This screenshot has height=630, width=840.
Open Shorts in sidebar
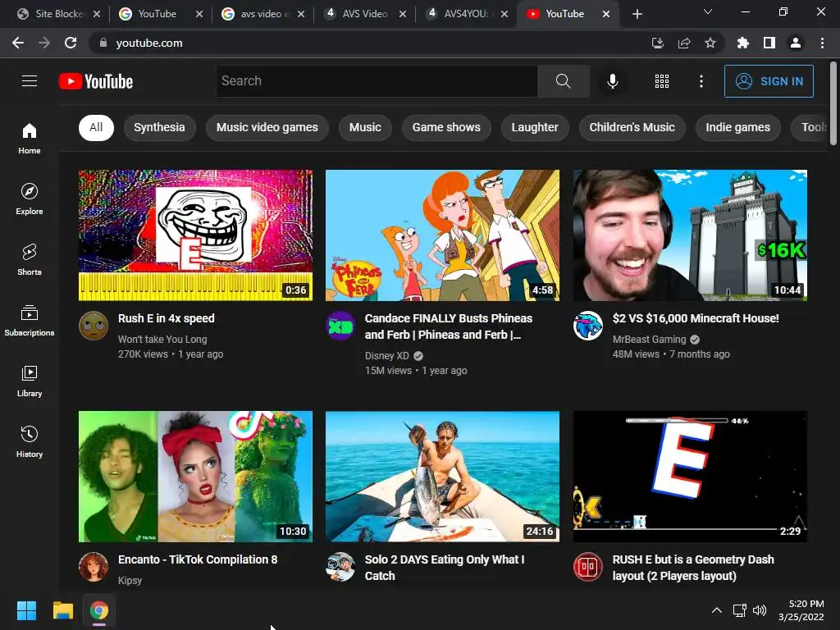30,260
